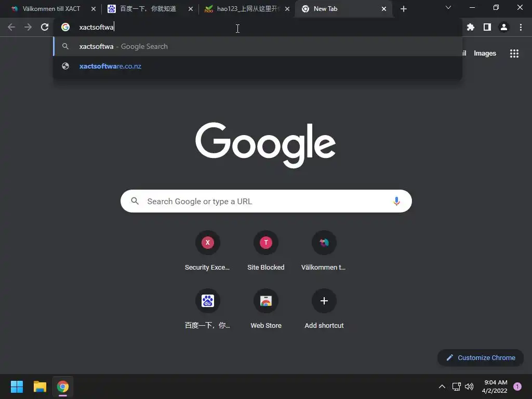Open the Site Blocked shortcut
Image resolution: width=532 pixels, height=399 pixels.
266,251
